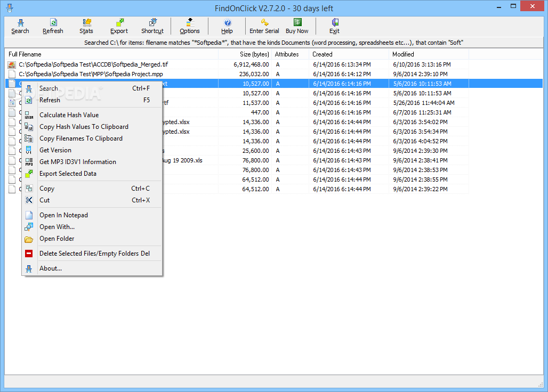Click the modified date 9/6/2014 2:39:22 PM
548x392 pixels.
pyautogui.click(x=421, y=189)
